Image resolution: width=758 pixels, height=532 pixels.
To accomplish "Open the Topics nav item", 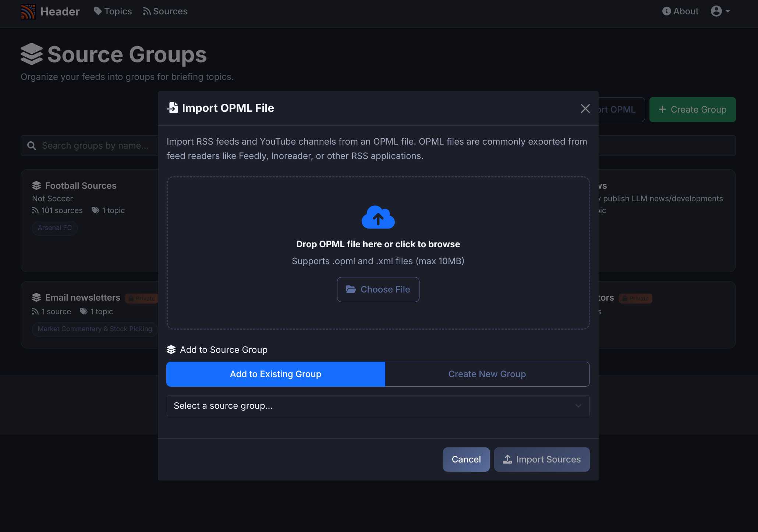I will pyautogui.click(x=113, y=11).
